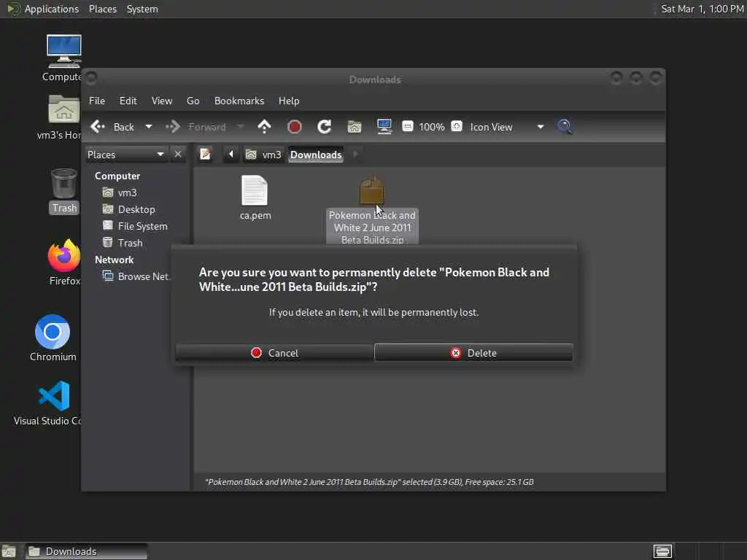The height and width of the screenshot is (560, 747).
Task: Click status bar selection text
Action: pos(369,482)
